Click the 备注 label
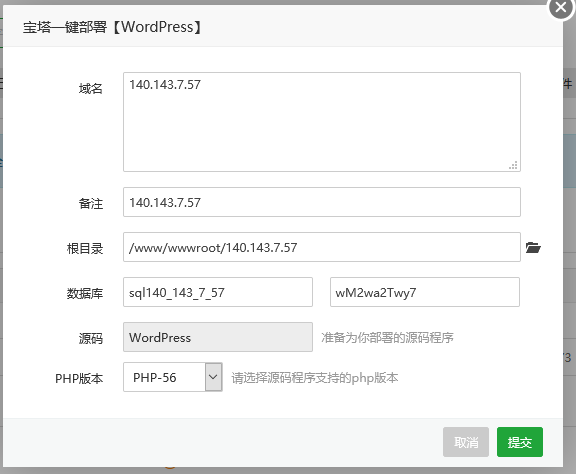The height and width of the screenshot is (474, 576). tap(90, 204)
